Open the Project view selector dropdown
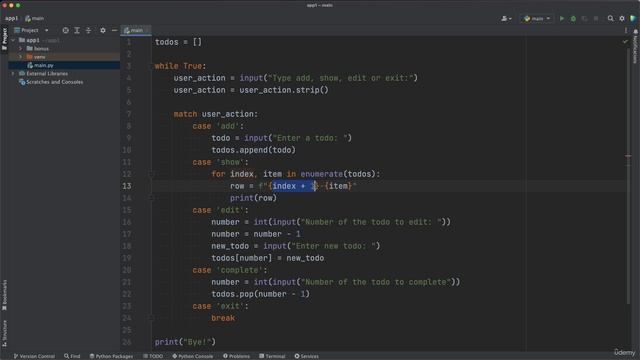The height and width of the screenshot is (360, 640). point(31,30)
